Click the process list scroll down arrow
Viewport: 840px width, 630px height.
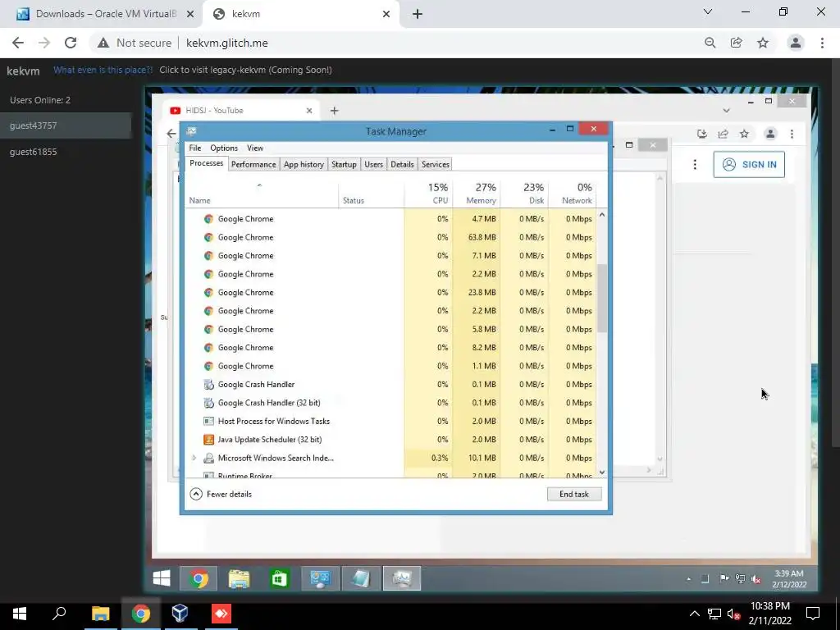tap(602, 472)
